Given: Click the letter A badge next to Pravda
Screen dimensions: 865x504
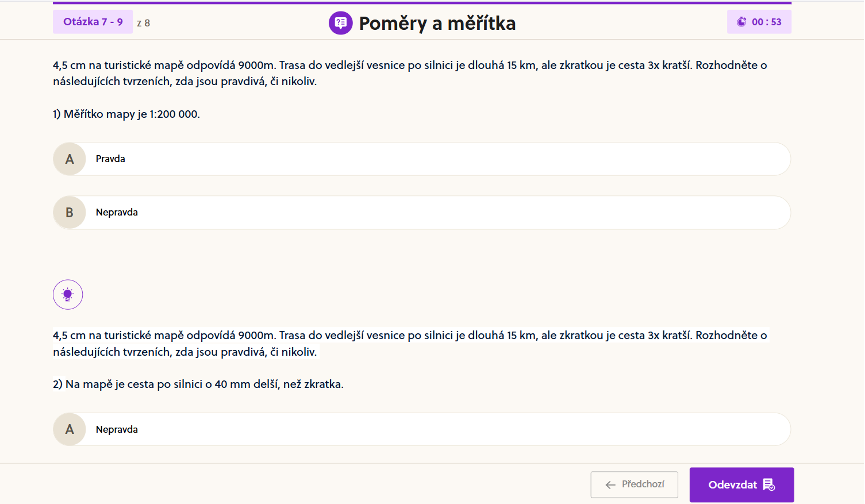Looking at the screenshot, I should (x=70, y=159).
